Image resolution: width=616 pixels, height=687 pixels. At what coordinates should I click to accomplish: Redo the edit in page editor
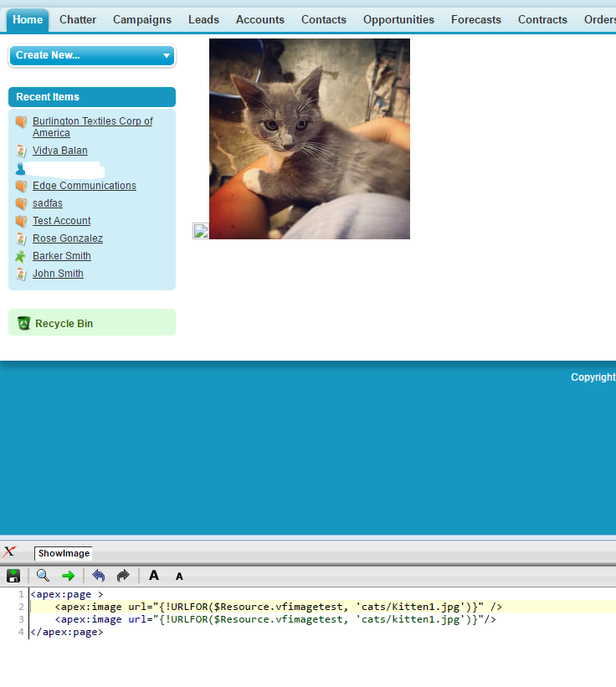pos(123,576)
